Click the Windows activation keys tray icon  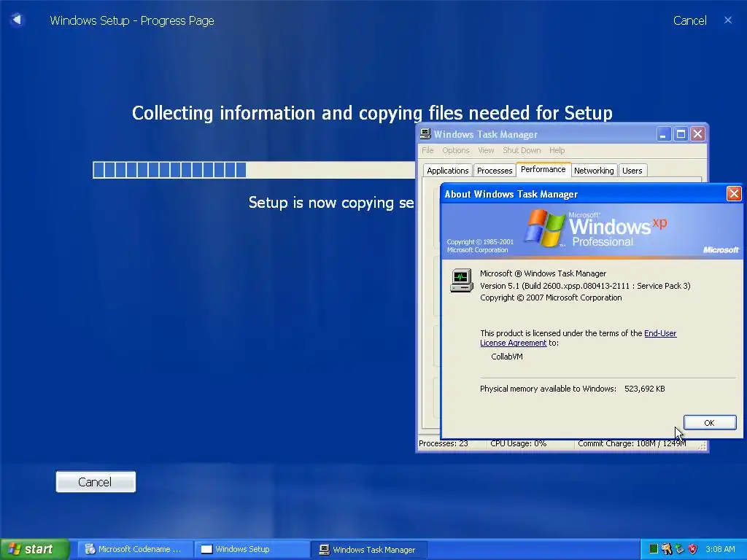click(x=667, y=549)
